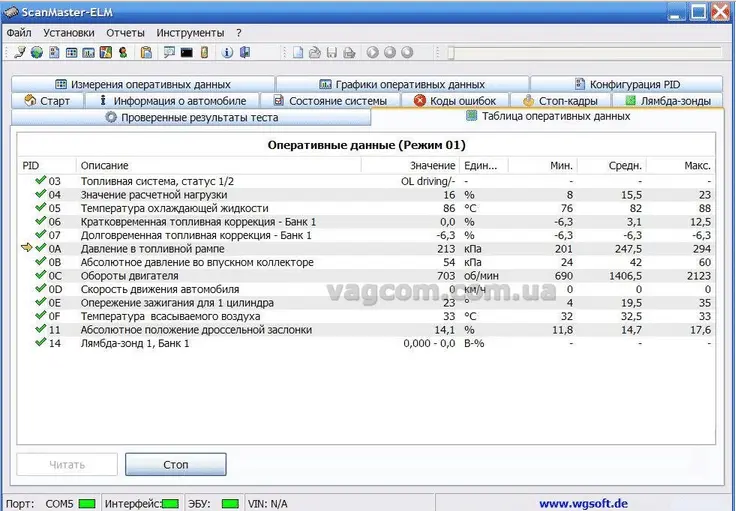
Task: Toggle the green check for PID 0C
Action: tap(40, 275)
